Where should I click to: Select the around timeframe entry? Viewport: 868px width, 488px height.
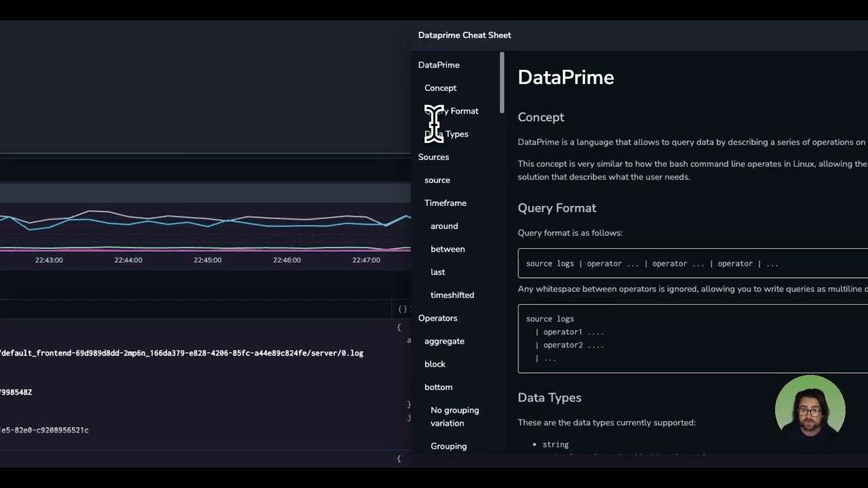click(x=444, y=226)
